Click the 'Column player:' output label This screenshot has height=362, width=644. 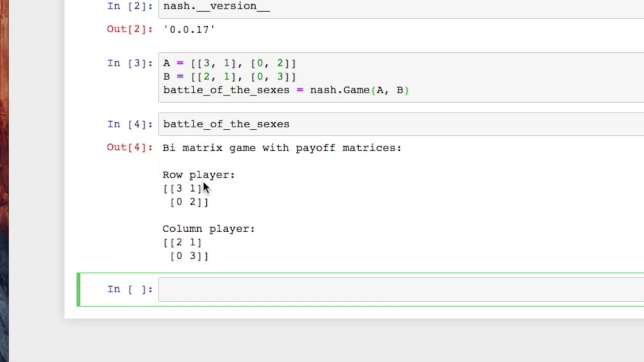click(x=209, y=229)
